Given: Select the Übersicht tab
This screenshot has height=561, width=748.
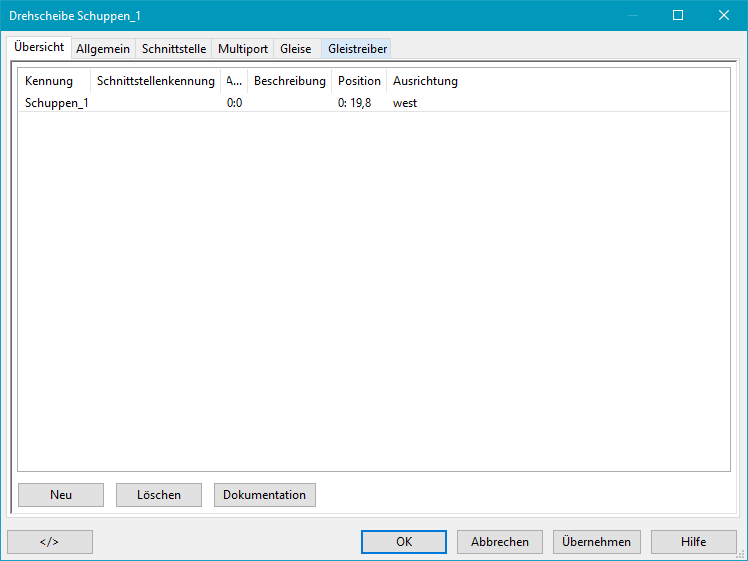Looking at the screenshot, I should (x=40, y=47).
